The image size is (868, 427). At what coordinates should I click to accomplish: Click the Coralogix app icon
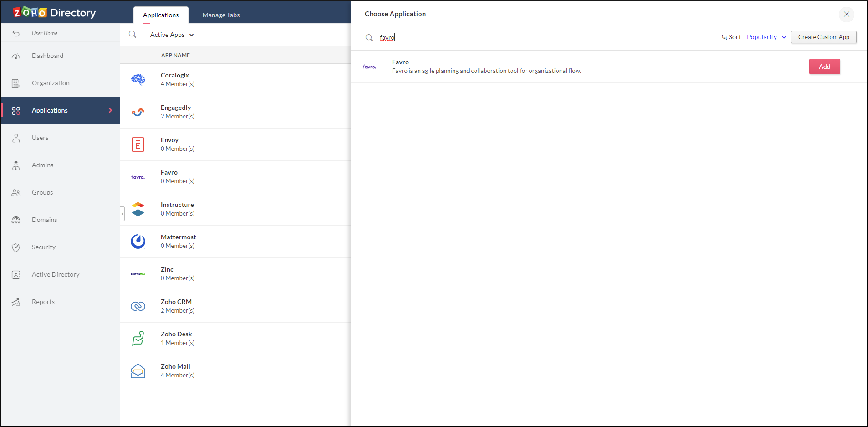pyautogui.click(x=138, y=79)
